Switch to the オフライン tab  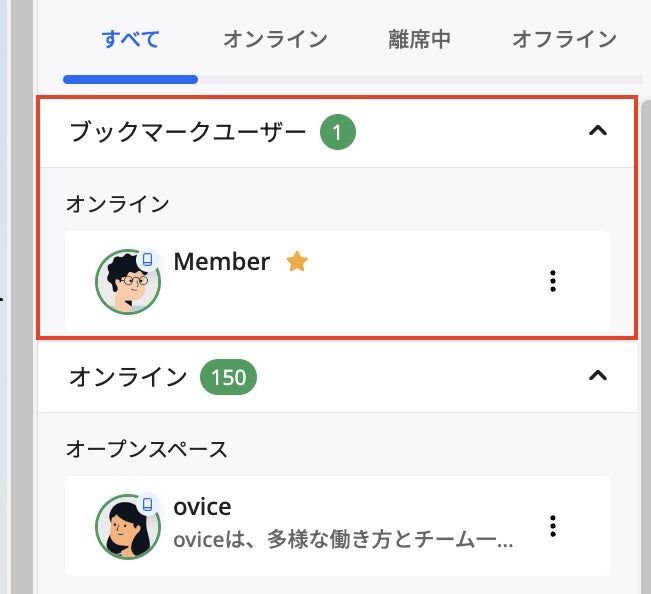click(x=564, y=40)
